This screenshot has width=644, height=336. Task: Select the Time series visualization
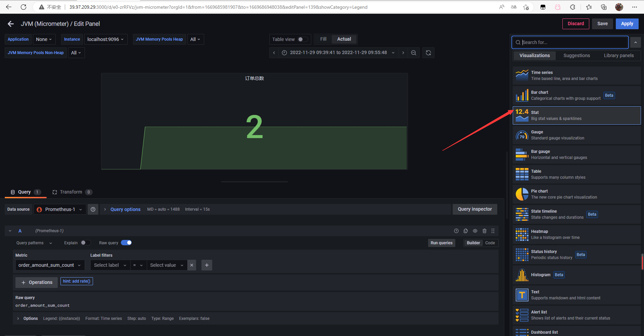(x=577, y=76)
